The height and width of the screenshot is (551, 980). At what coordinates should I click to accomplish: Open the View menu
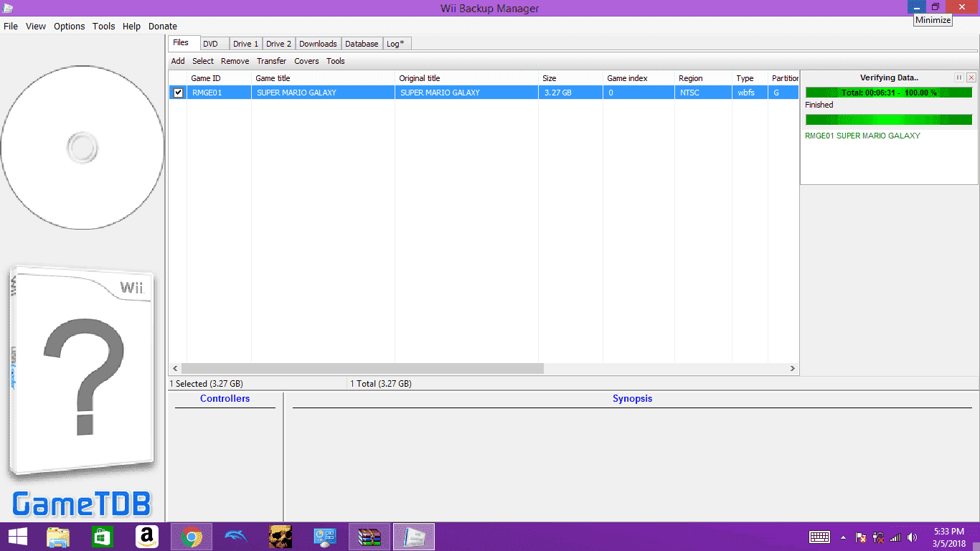(x=36, y=27)
